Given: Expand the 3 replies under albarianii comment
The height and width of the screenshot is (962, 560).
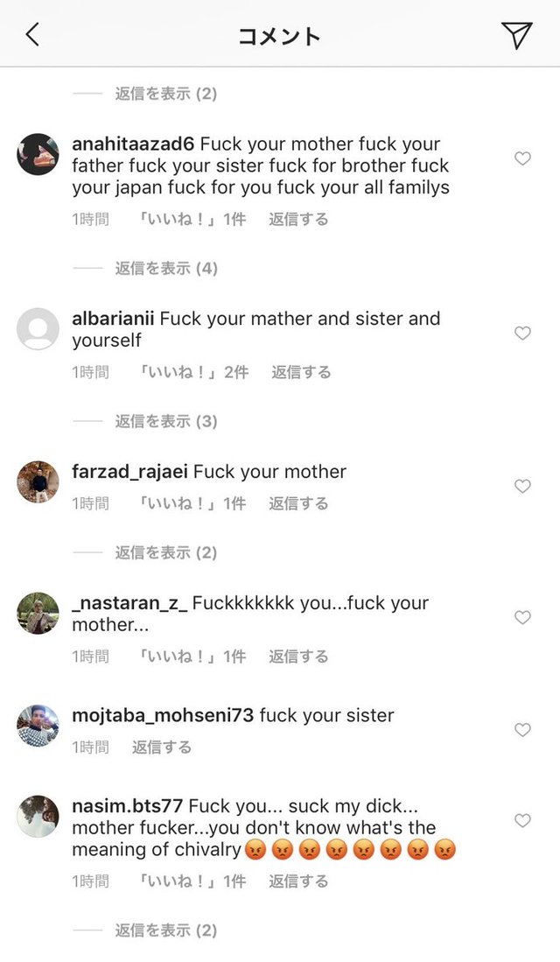Looking at the screenshot, I should click(166, 422).
